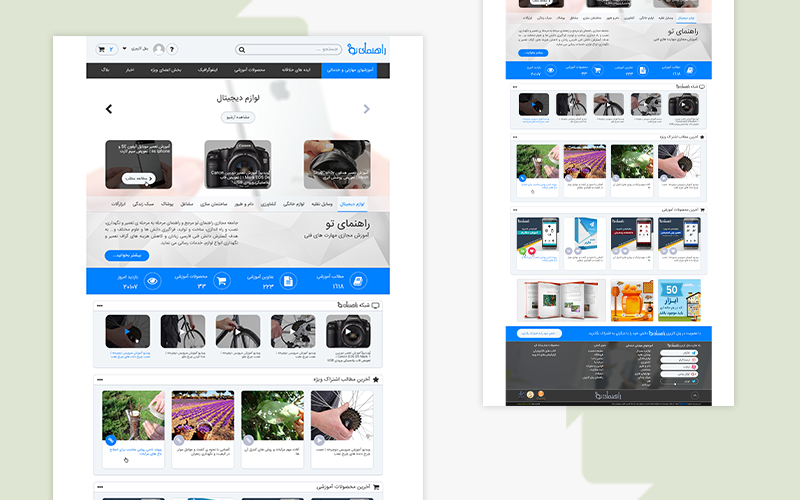This screenshot has height=500, width=800.
Task: Select the کشاورزی category tab in large preview
Action: [268, 204]
